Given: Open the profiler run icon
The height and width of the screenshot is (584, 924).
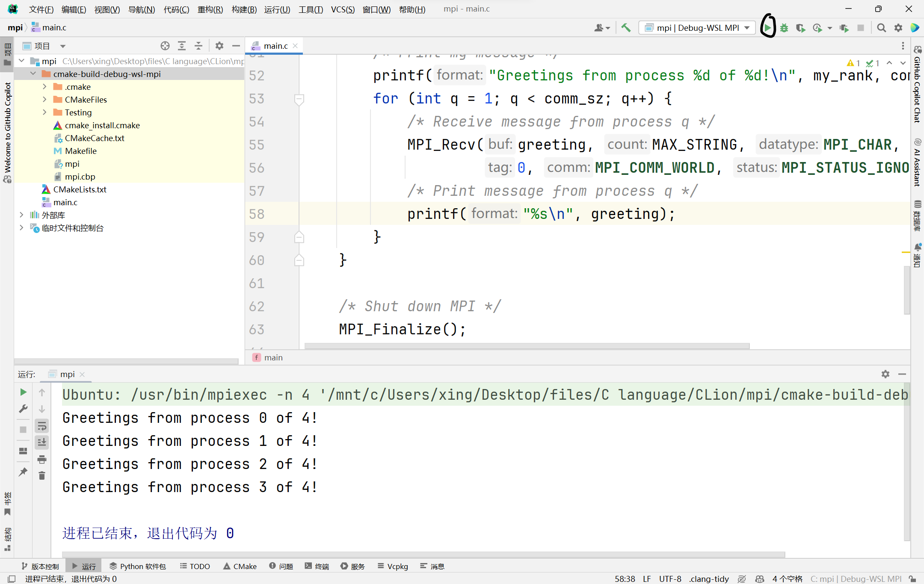Looking at the screenshot, I should [x=817, y=28].
